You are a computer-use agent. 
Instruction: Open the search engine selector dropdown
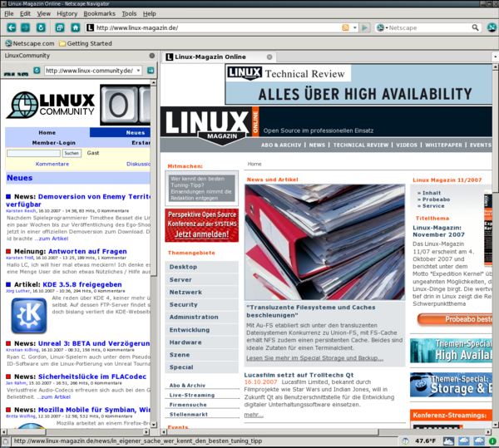pyautogui.click(x=382, y=27)
